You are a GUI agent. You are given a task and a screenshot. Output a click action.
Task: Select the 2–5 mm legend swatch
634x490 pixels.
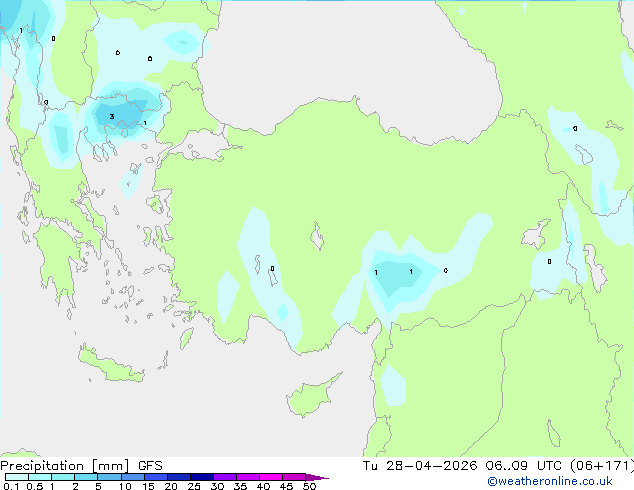tap(86, 477)
